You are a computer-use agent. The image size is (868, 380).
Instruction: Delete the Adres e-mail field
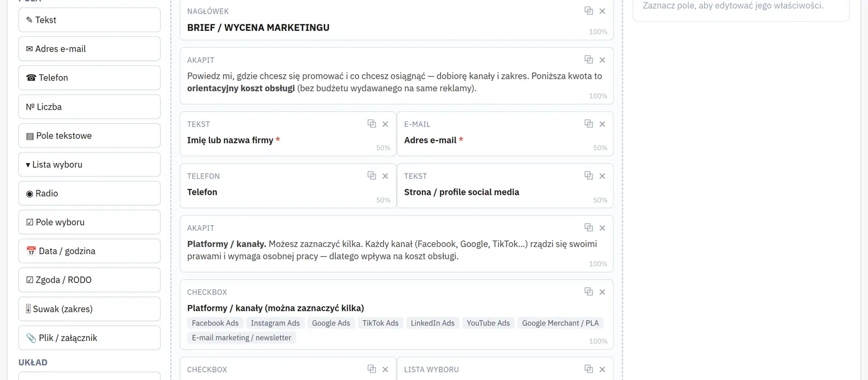coord(602,124)
